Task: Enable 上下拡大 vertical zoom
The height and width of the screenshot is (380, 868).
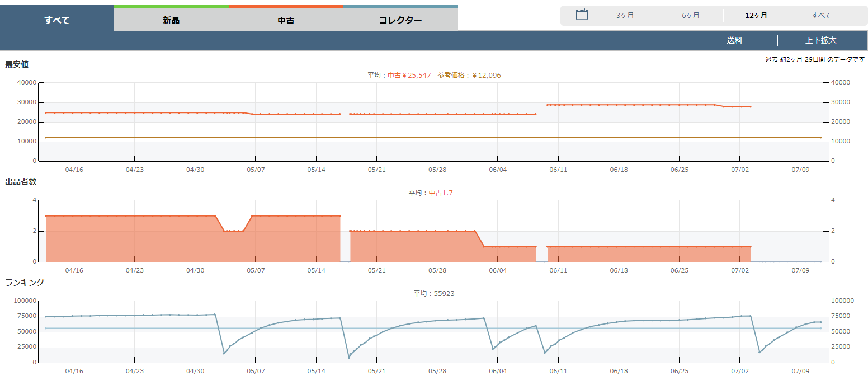Action: tap(820, 40)
